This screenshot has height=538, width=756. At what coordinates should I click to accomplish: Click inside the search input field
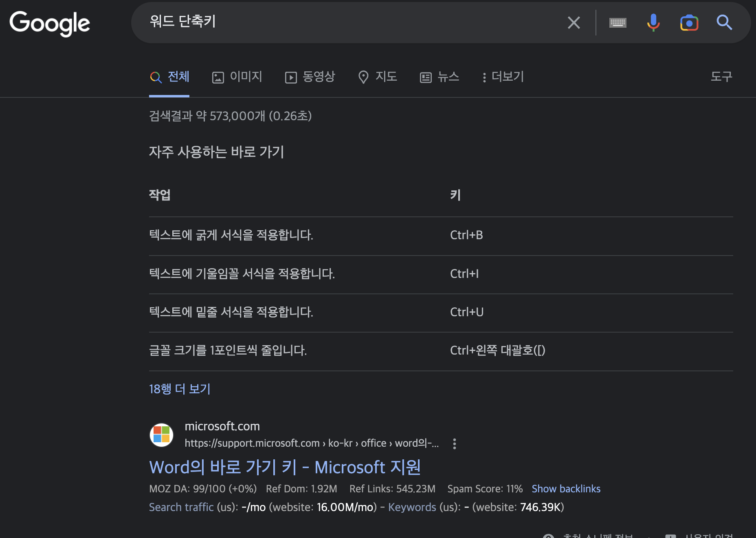pos(326,22)
